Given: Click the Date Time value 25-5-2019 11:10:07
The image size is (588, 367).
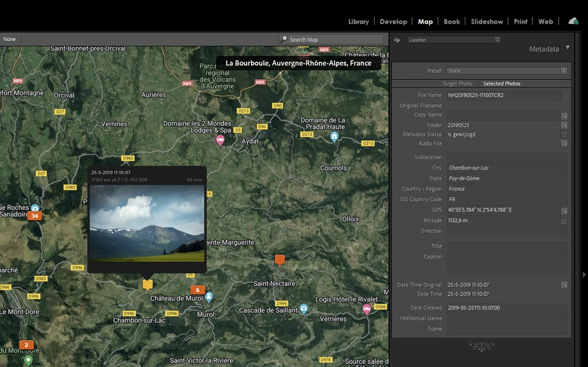Looking at the screenshot, I should (x=468, y=294).
